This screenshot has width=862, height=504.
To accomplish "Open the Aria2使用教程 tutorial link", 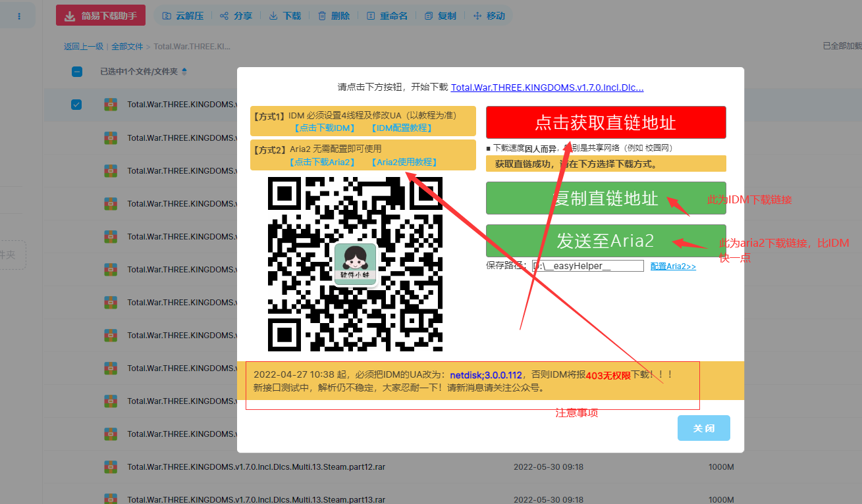I will click(404, 162).
